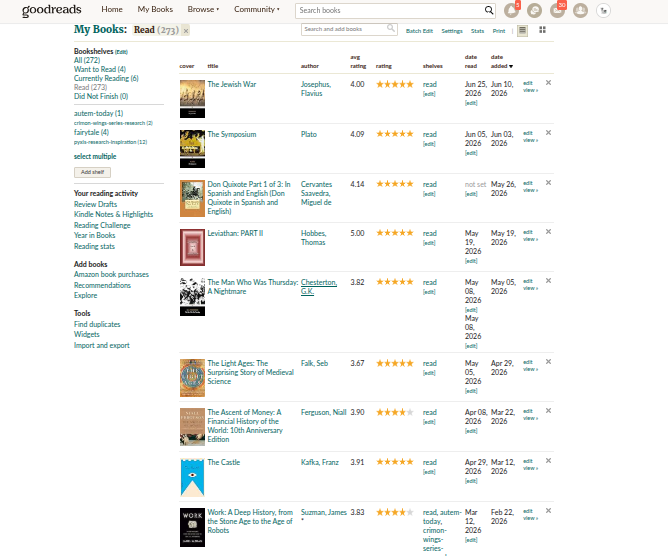Click the magnifier in Search and add books

[x=391, y=29]
